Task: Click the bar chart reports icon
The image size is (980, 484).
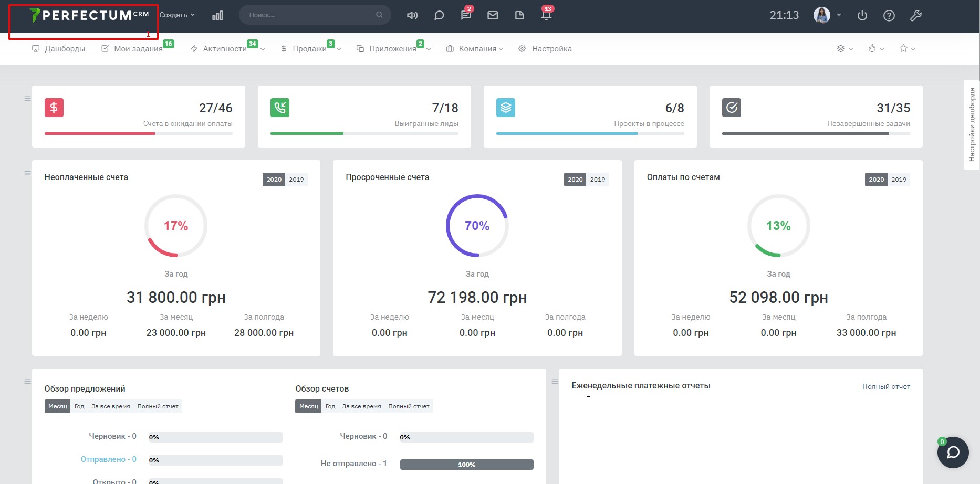Action: [x=217, y=15]
